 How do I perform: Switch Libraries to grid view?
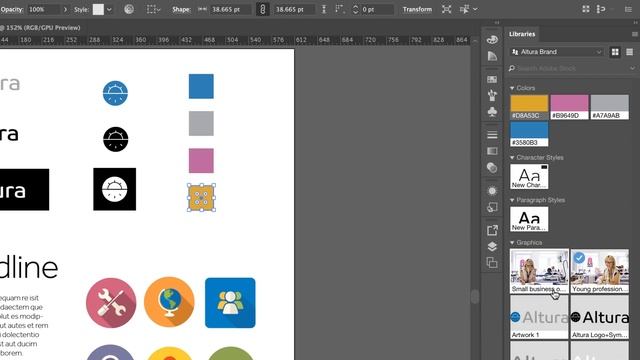coord(615,52)
